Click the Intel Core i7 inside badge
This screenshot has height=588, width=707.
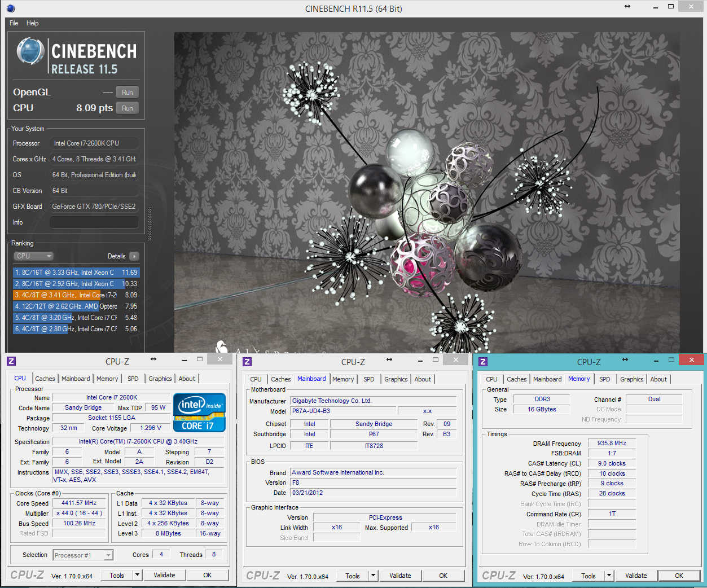pyautogui.click(x=199, y=413)
